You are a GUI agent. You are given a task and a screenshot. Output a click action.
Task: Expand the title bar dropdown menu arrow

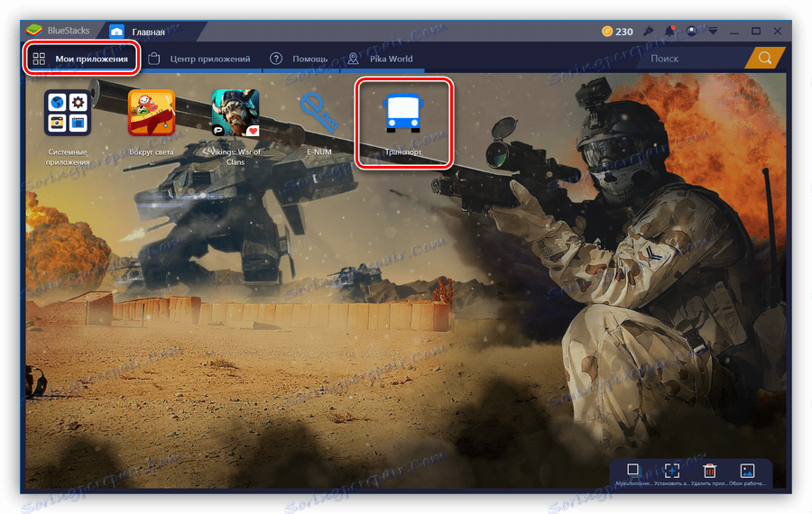coord(713,31)
